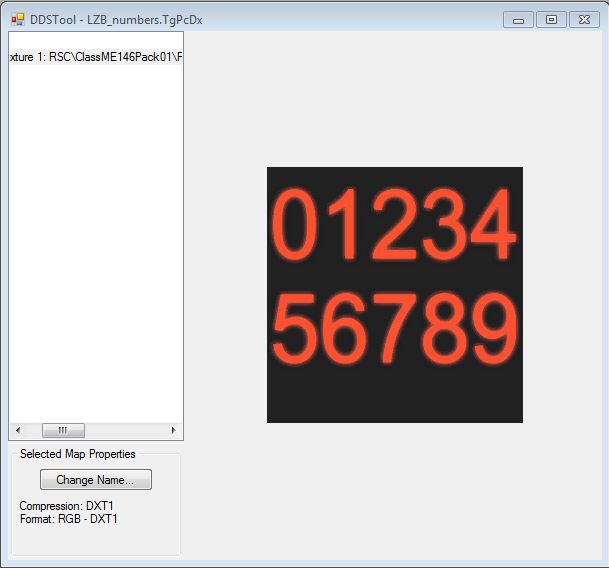Click the DDSTool app icon in the title bar
The image size is (609, 568).
(x=17, y=19)
